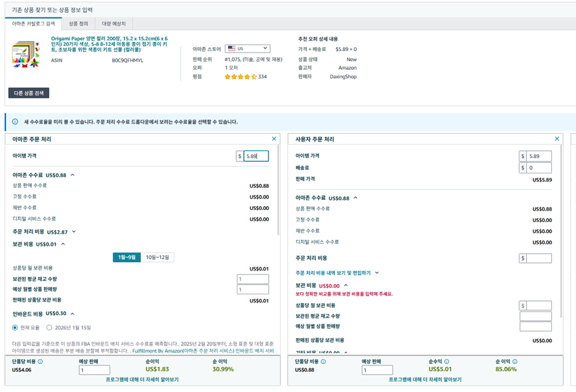Viewport: 576px width, 392px height.
Task: Collapse left 보관 비용 US$0.01 section
Action: [63, 244]
